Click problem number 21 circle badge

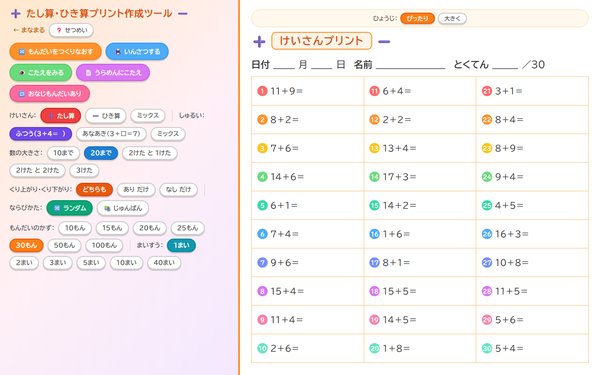487,91
